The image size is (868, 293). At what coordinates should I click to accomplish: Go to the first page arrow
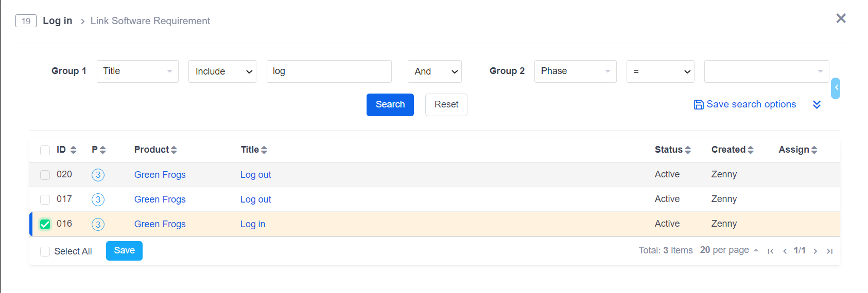pos(770,251)
